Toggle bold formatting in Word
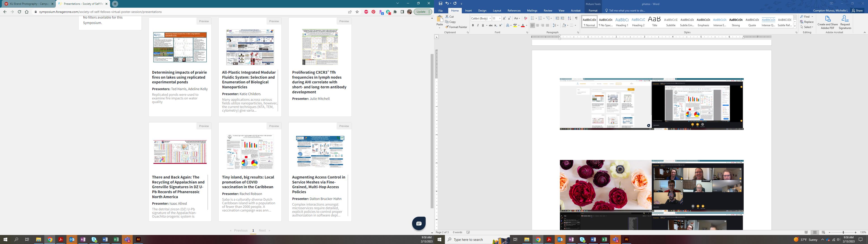Screen dimensions: 868x244 point(473,25)
